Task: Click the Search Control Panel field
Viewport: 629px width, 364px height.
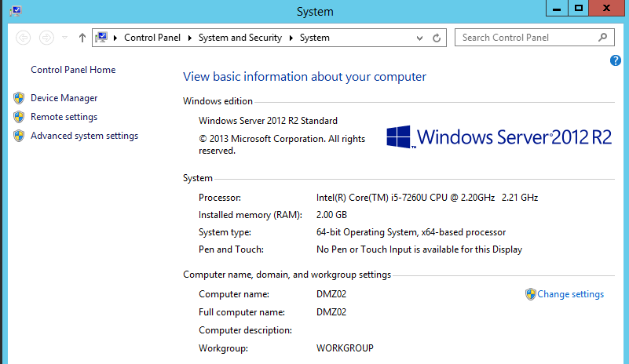Action: point(534,38)
